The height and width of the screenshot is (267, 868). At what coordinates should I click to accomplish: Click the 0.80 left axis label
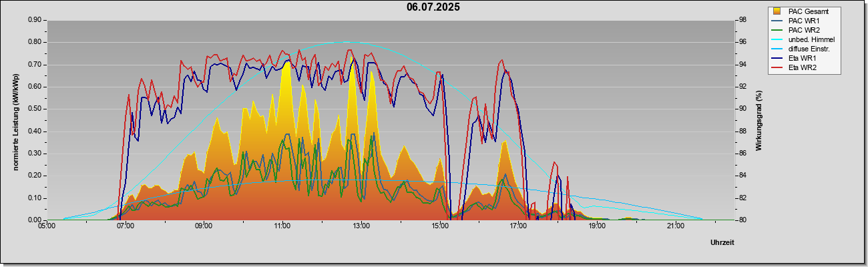(x=35, y=42)
